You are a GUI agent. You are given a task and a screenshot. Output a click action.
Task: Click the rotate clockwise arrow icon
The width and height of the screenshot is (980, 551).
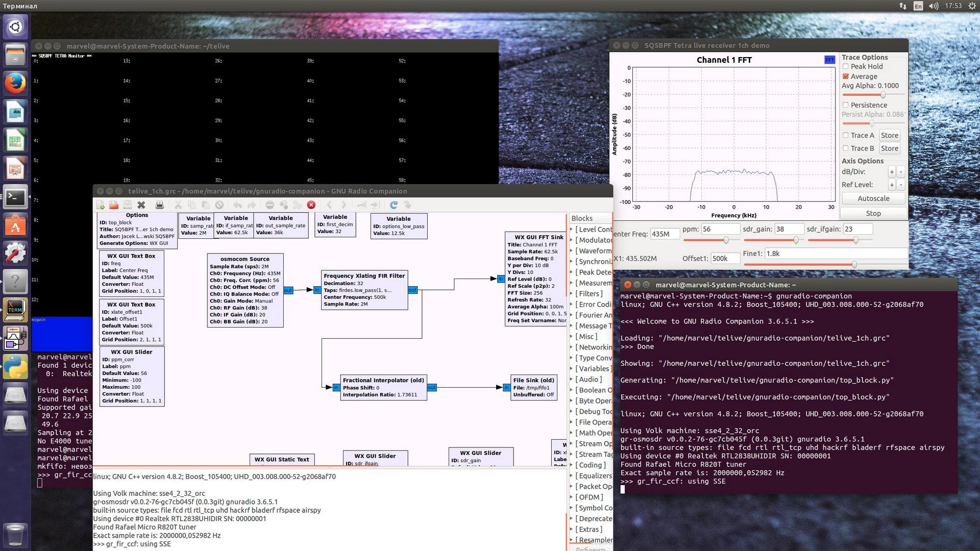point(344,205)
